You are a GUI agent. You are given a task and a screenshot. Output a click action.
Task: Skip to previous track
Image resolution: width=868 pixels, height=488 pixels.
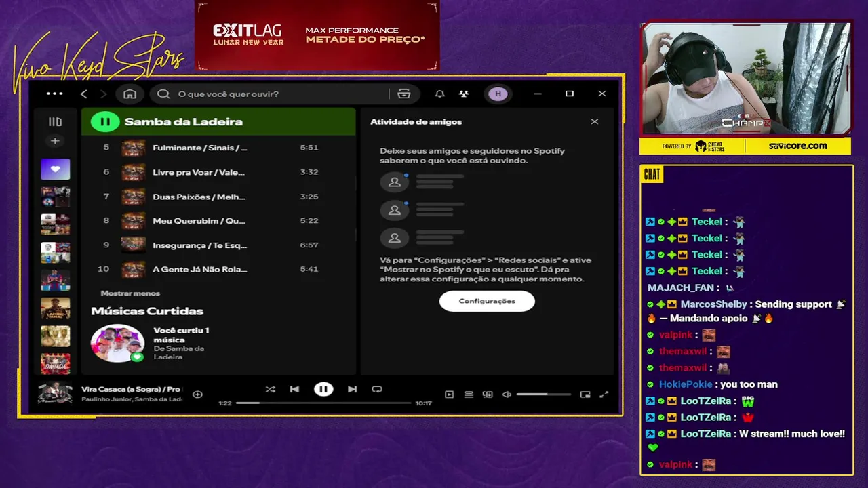(294, 389)
